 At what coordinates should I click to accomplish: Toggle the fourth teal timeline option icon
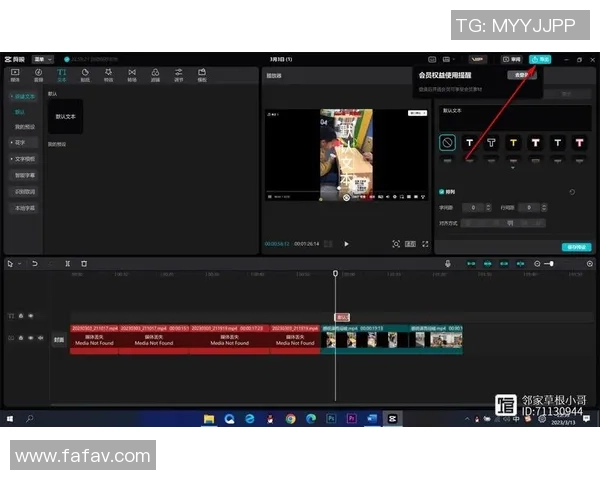coord(520,264)
